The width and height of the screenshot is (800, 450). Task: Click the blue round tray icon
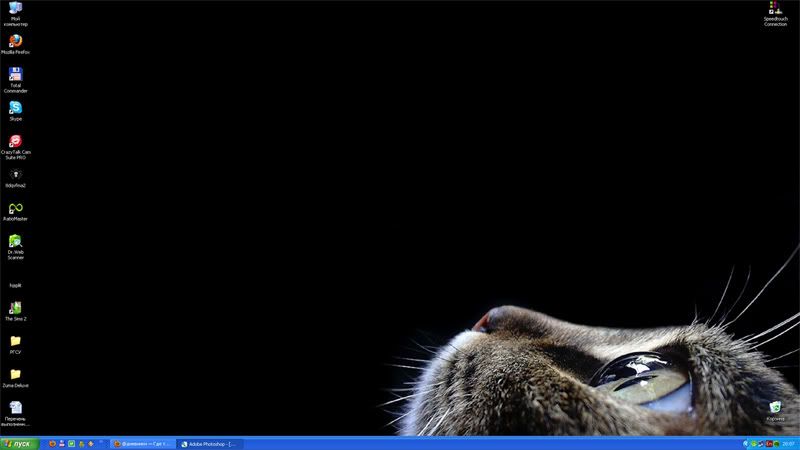(745, 444)
